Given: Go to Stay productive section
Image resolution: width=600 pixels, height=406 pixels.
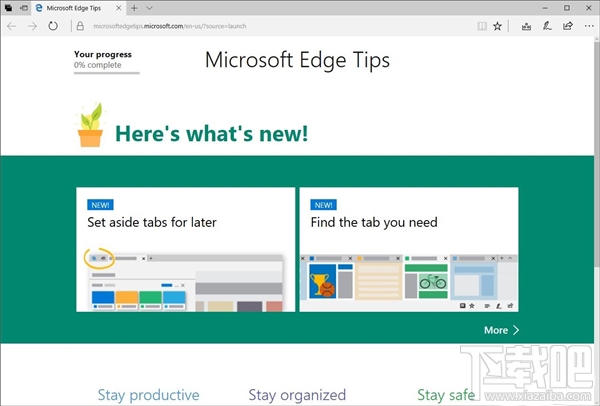Looking at the screenshot, I should (148, 395).
